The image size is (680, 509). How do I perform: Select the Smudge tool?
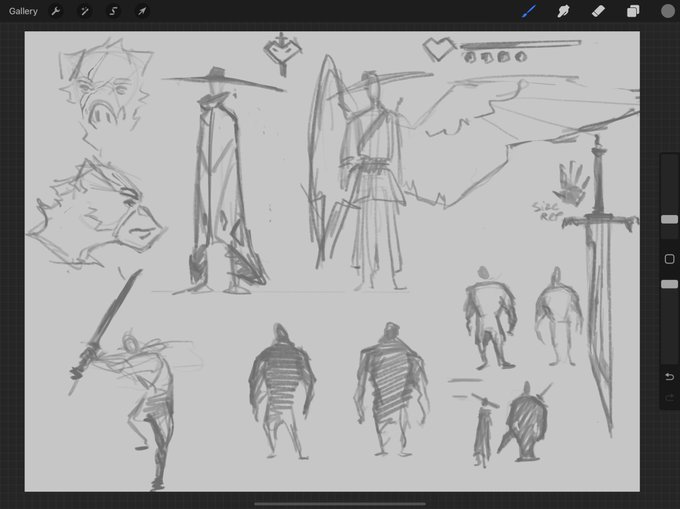click(x=563, y=11)
